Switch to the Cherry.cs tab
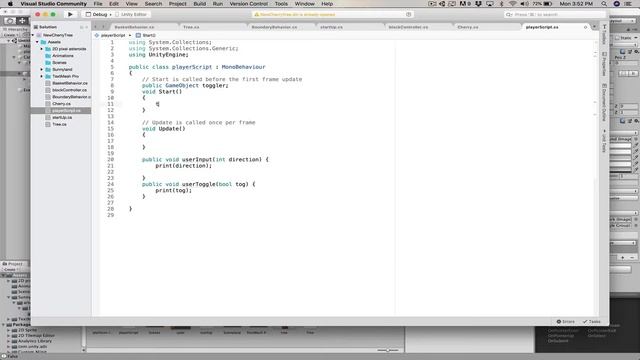The image size is (640, 360). [x=468, y=27]
